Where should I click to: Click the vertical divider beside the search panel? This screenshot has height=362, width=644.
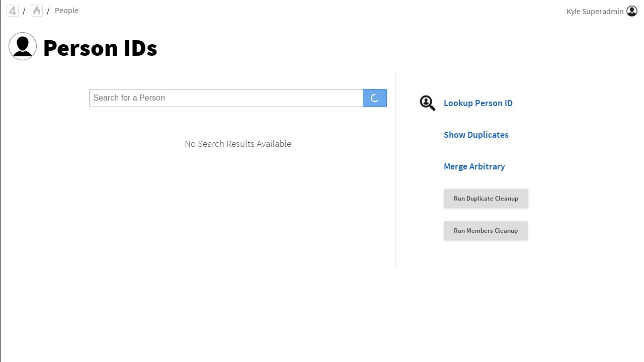(x=395, y=171)
